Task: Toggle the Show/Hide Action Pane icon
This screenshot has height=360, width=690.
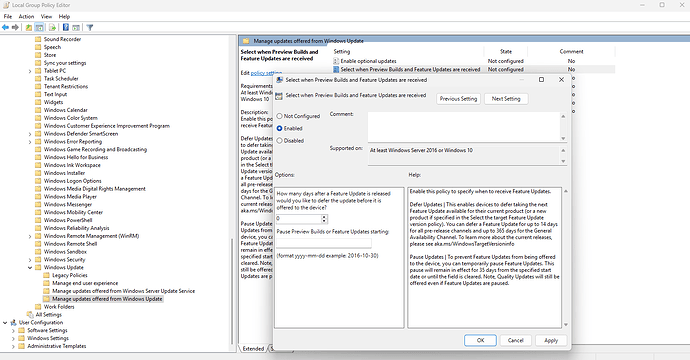Action: pyautogui.click(x=76, y=27)
